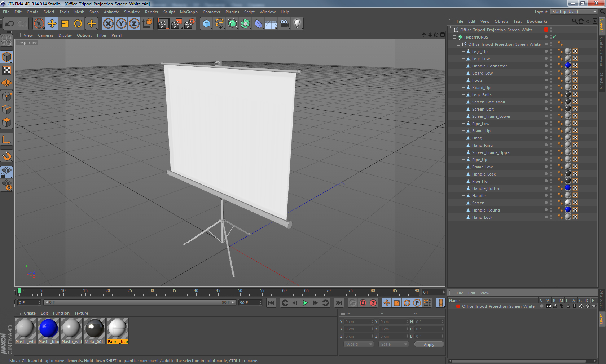Toggle the X axis lock icon

[x=108, y=24]
